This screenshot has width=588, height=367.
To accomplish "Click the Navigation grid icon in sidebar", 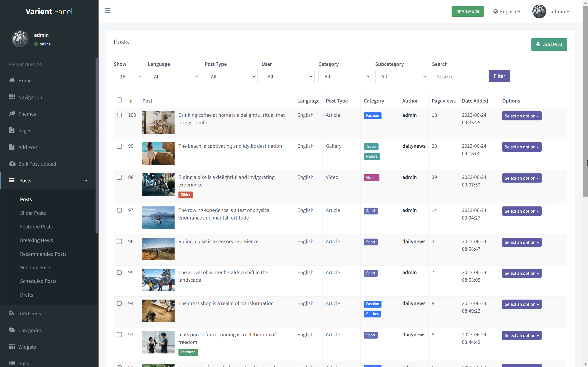I will pyautogui.click(x=12, y=97).
